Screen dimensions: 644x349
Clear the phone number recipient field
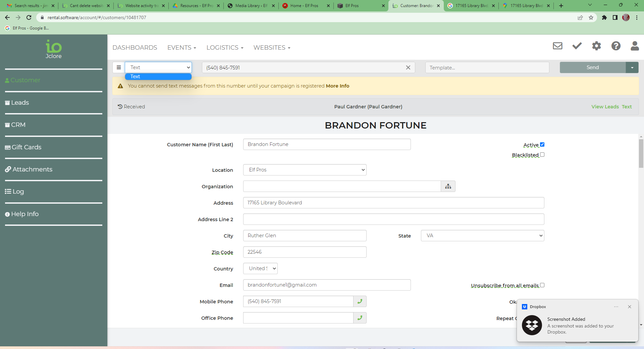click(x=408, y=67)
